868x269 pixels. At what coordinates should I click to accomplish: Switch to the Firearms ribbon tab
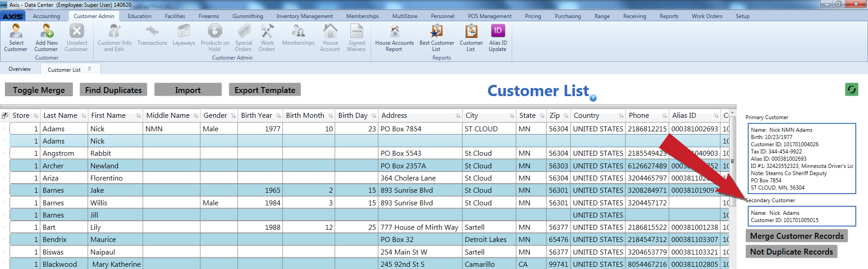coord(209,16)
